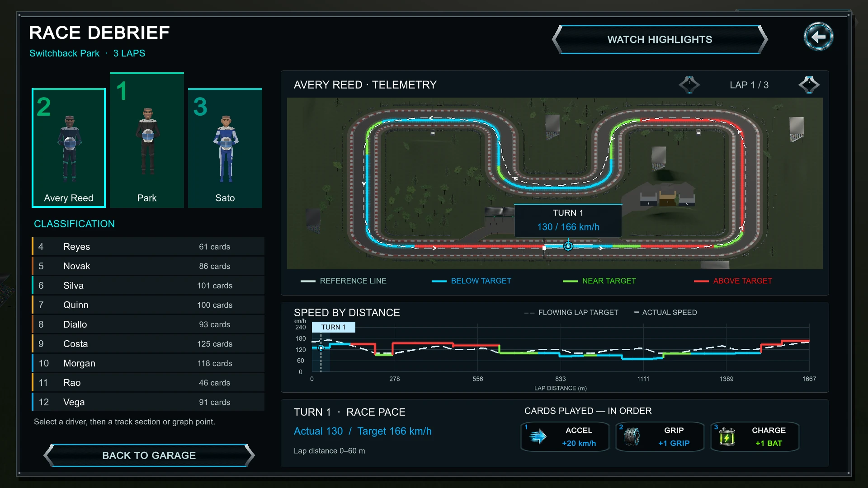Select Silva row in classification
868x488 pixels.
point(148,286)
